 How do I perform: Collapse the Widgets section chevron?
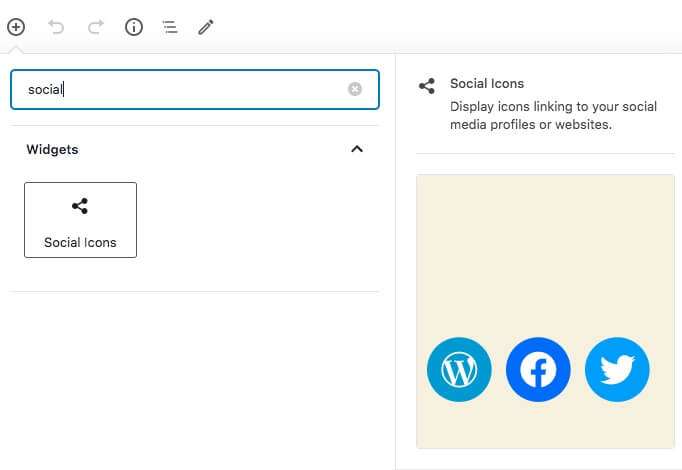357,149
